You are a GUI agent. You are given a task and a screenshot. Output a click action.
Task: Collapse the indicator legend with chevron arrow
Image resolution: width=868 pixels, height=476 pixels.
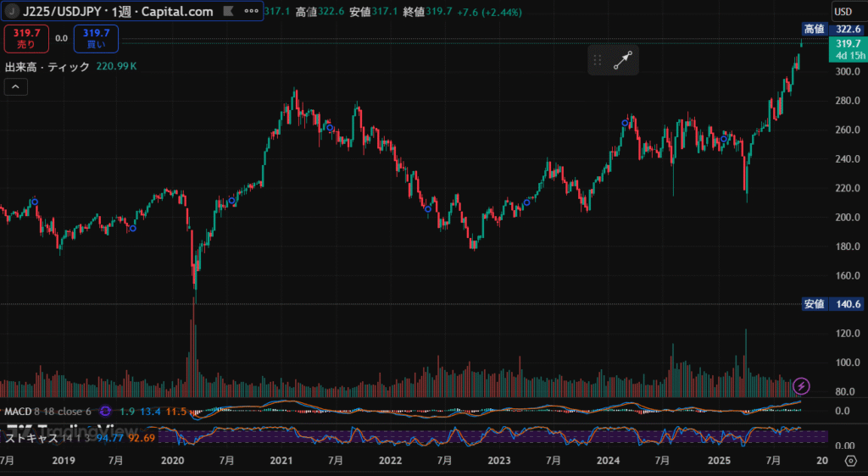(x=16, y=86)
